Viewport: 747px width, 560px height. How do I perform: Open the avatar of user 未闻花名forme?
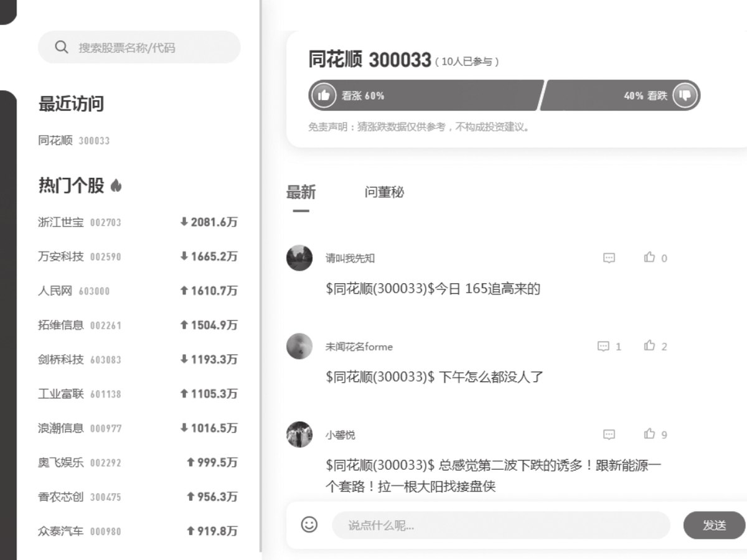tap(299, 346)
